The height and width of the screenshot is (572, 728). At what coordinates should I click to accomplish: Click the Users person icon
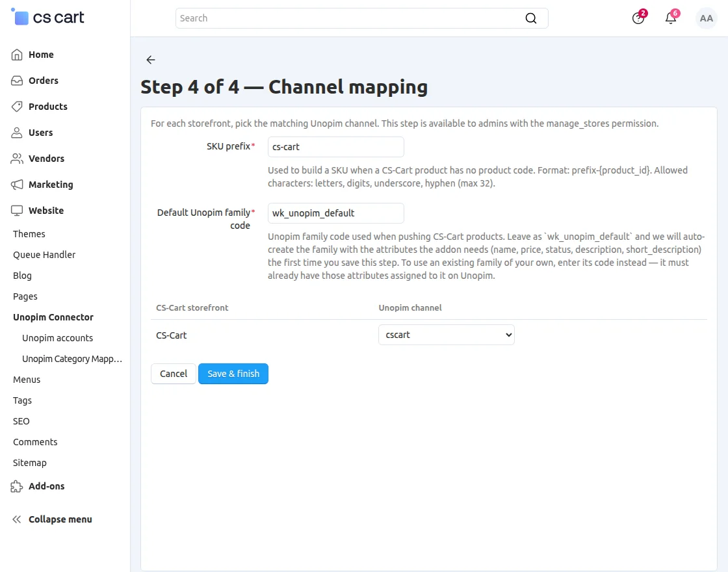pyautogui.click(x=17, y=133)
